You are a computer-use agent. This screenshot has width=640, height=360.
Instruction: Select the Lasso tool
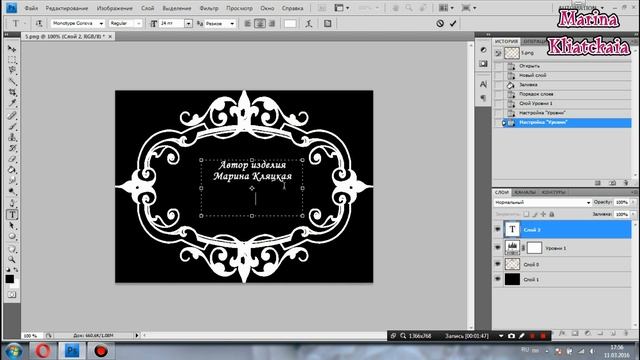12,71
